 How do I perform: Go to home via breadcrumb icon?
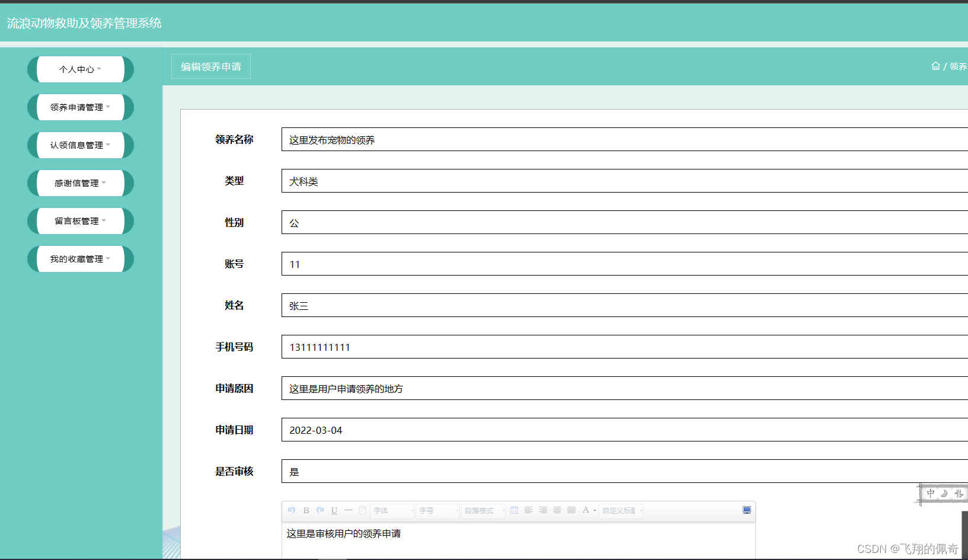coord(935,66)
